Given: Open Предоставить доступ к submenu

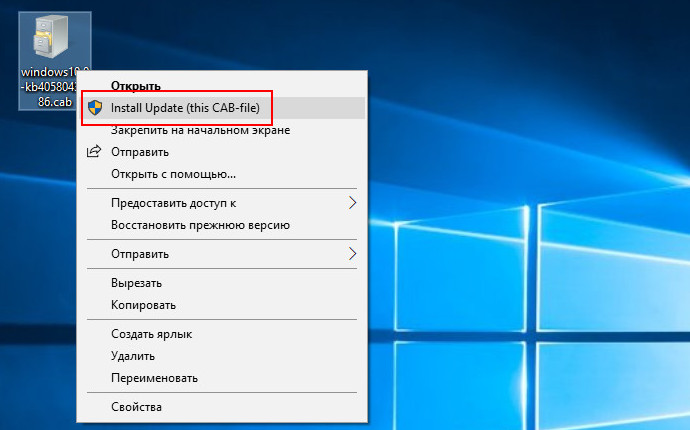Looking at the screenshot, I should click(224, 203).
